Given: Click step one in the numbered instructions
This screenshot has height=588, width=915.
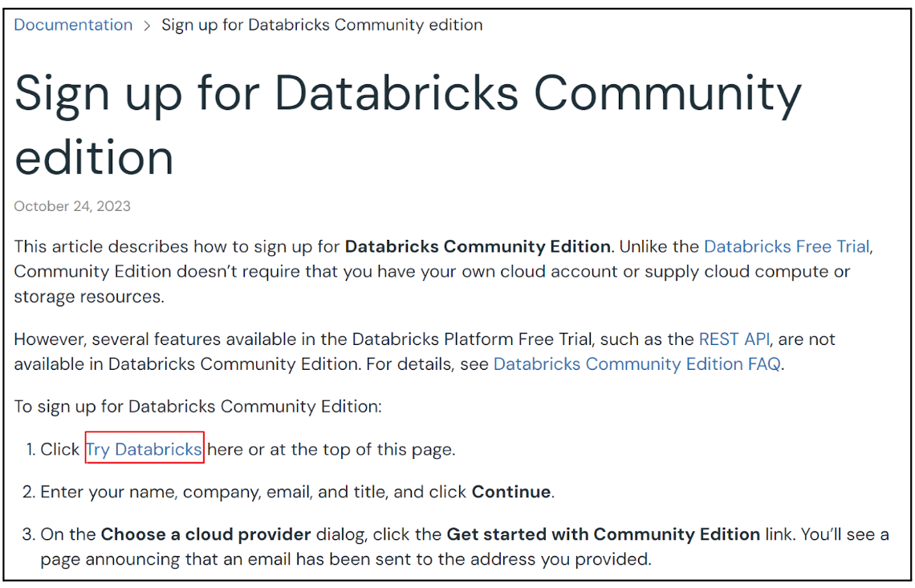Looking at the screenshot, I should click(x=241, y=449).
